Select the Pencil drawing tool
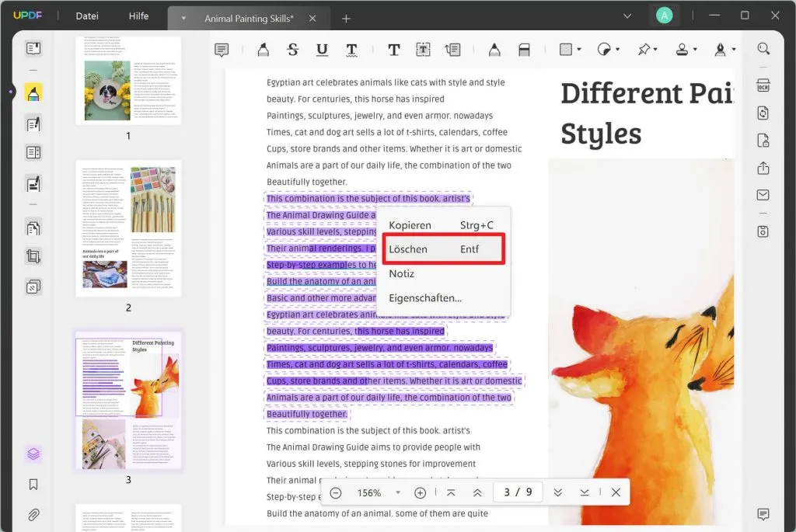 (494, 49)
